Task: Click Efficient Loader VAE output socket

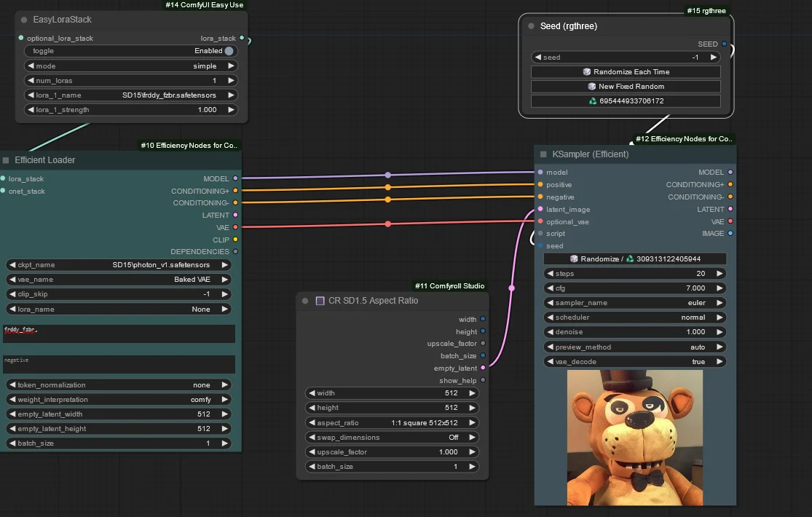Action: [236, 227]
